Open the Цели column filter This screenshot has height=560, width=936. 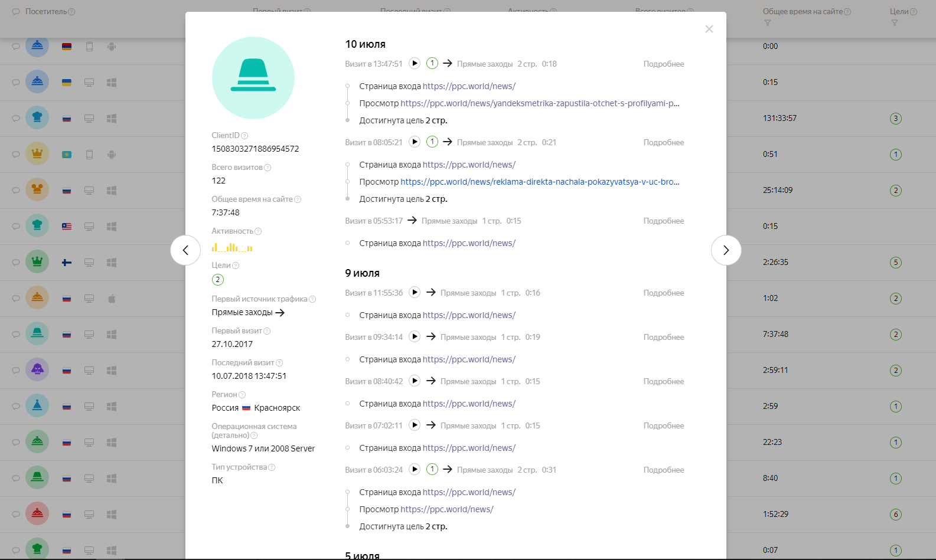click(894, 23)
